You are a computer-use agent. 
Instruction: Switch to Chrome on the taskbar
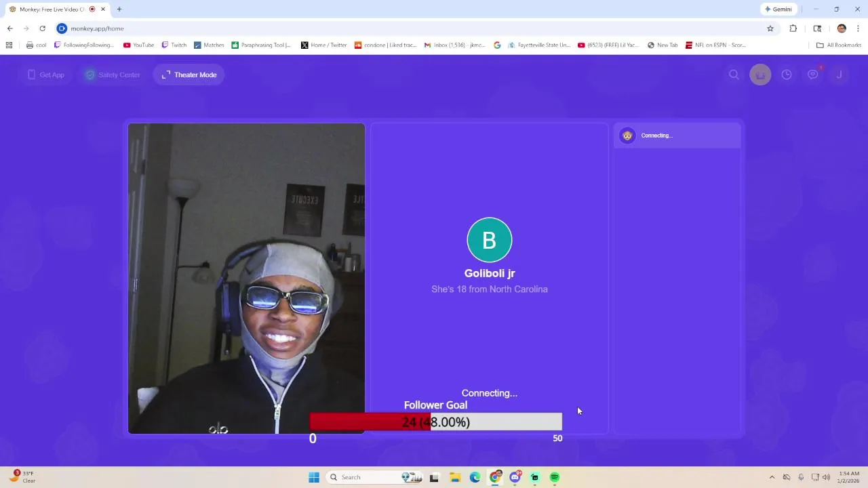point(496,477)
